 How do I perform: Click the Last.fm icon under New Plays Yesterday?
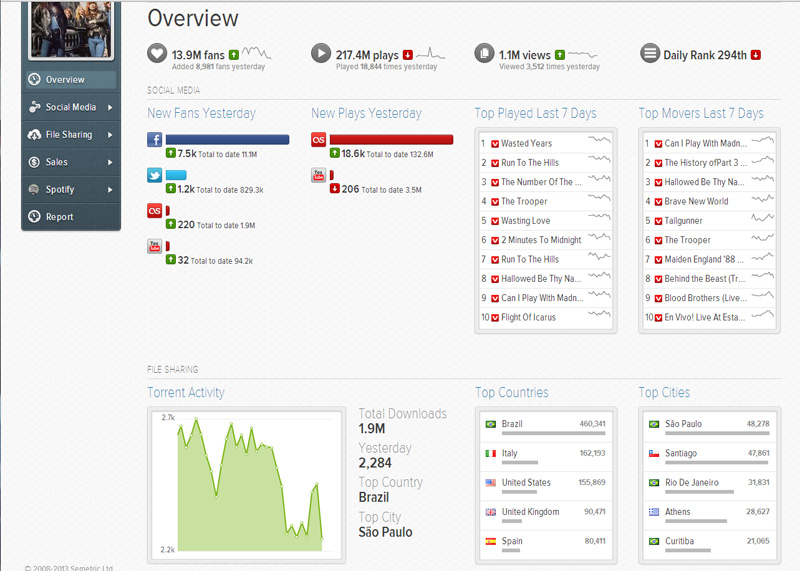click(x=319, y=140)
